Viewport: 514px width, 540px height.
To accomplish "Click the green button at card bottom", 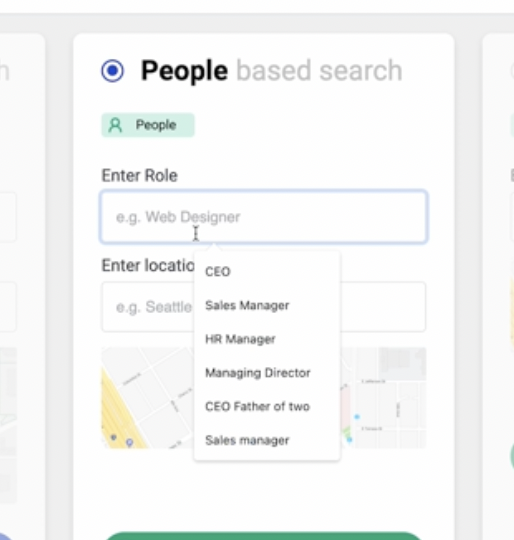I will tap(264, 536).
